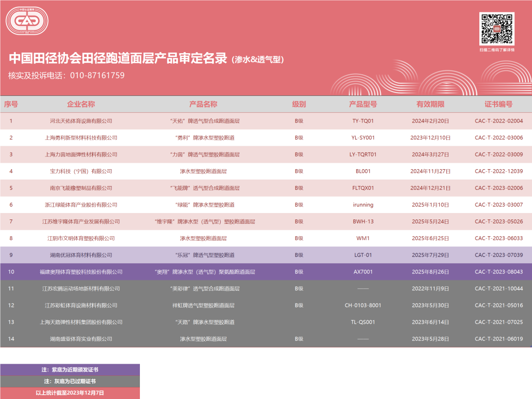Click company 浙江绿能体育产业股份有限公司

click(x=81, y=205)
